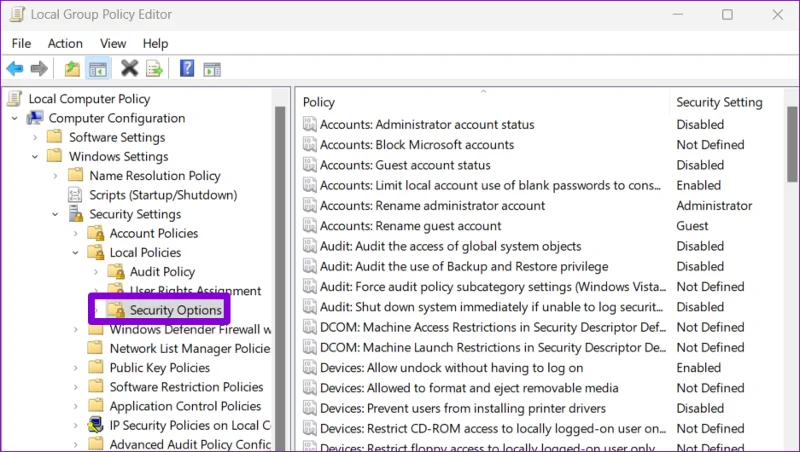
Task: Expand the Public Key Policies node
Action: tap(76, 367)
